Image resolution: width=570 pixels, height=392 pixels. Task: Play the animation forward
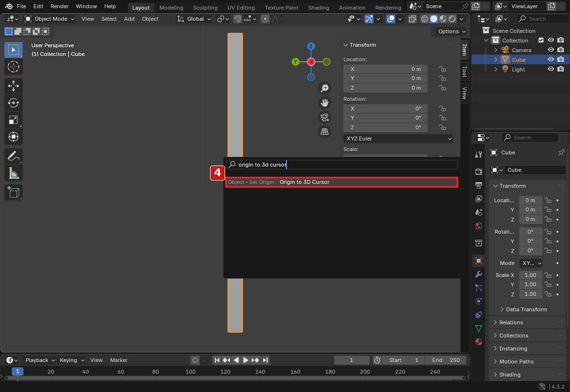[x=246, y=360]
